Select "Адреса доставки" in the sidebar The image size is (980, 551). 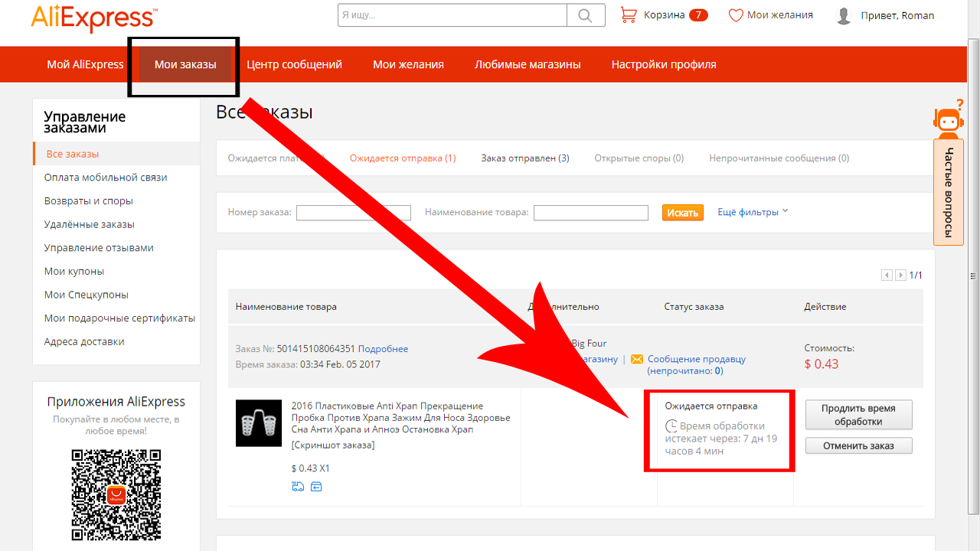84,342
